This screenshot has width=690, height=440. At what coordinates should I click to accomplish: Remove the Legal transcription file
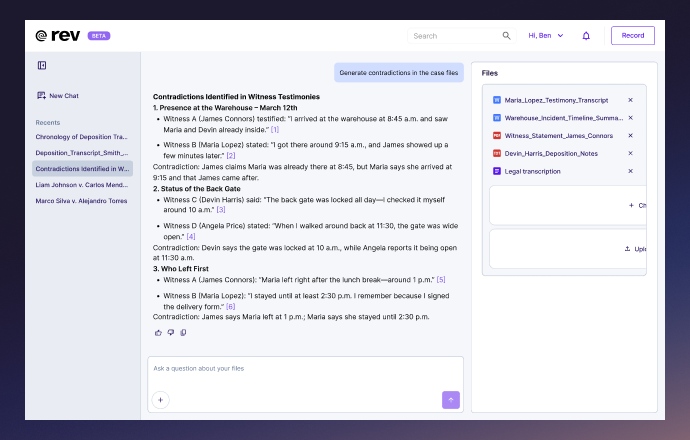tap(630, 171)
